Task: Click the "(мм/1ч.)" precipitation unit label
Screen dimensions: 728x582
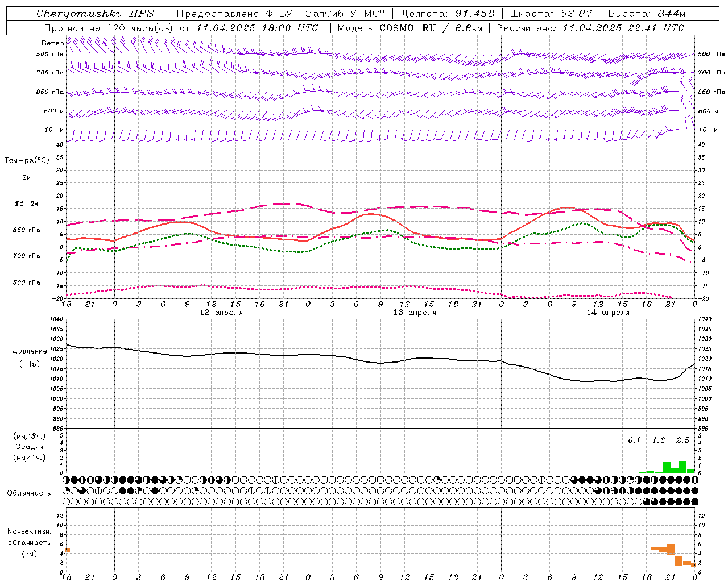Action: (29, 458)
